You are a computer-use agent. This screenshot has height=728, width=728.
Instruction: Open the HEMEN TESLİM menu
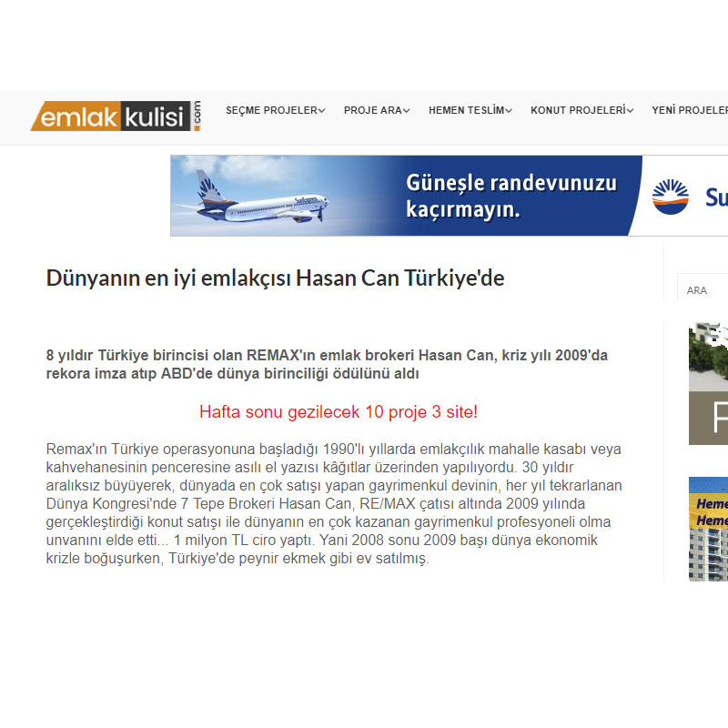click(470, 110)
